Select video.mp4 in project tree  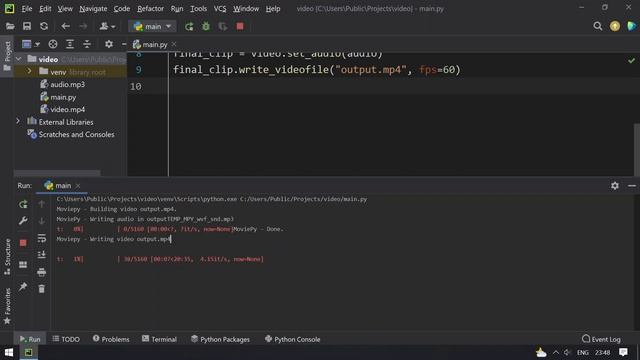point(67,109)
